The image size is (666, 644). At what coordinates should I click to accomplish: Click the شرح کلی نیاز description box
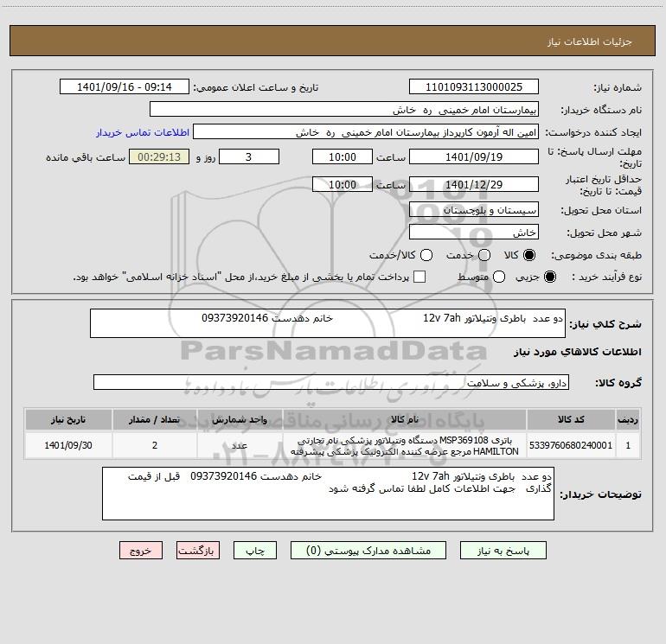[328, 323]
